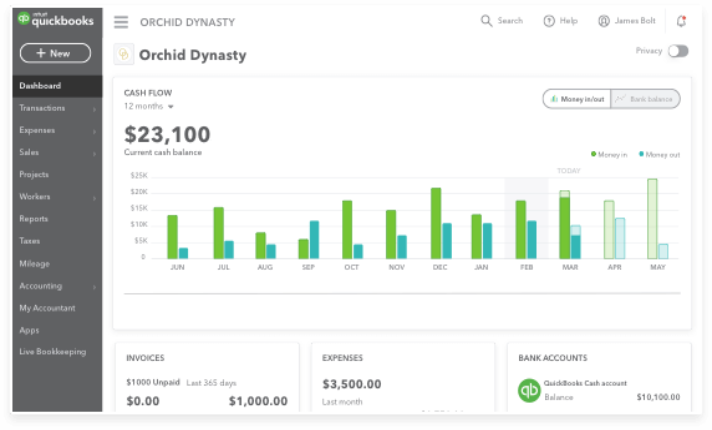Switch chart to Bank balance view
Viewport: 712px width, 430px height.
click(646, 99)
